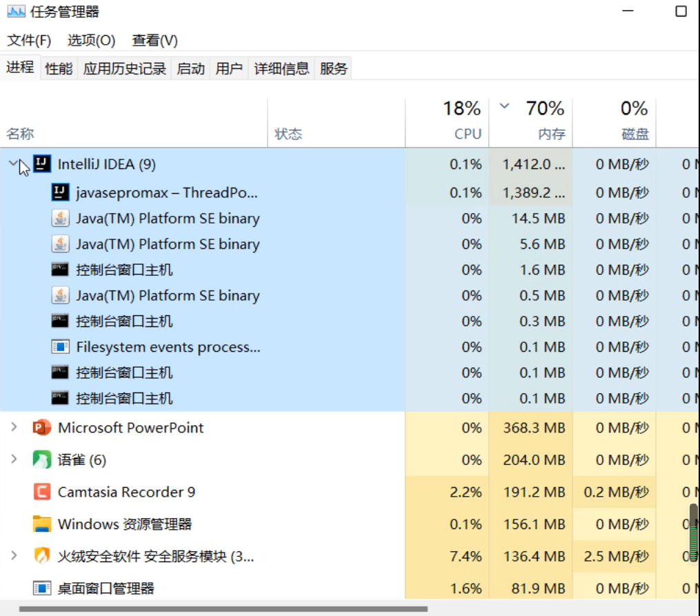This screenshot has height=616, width=700.
Task: Open the 选项(O) menu
Action: pyautogui.click(x=91, y=41)
